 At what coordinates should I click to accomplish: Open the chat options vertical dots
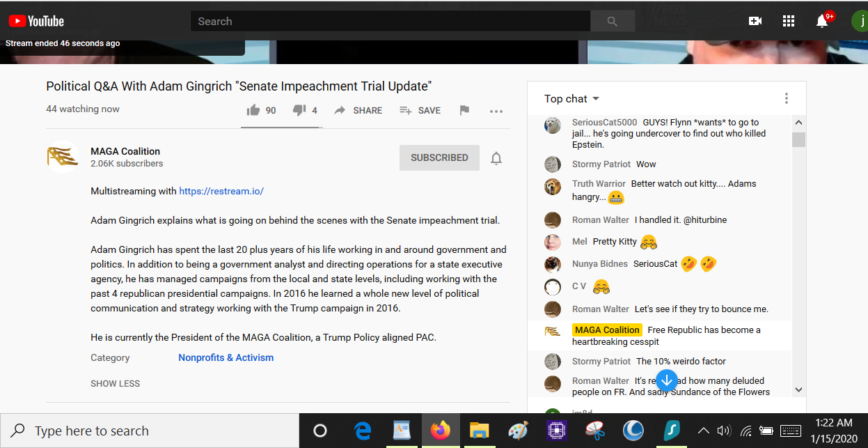(x=787, y=99)
